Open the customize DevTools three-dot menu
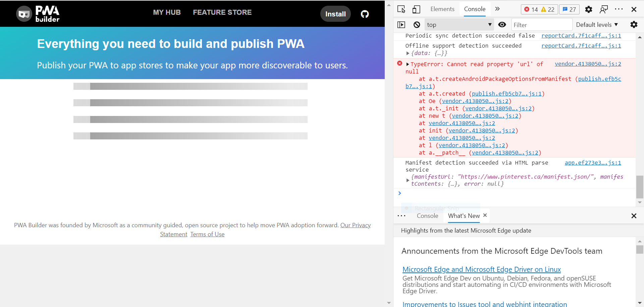The width and height of the screenshot is (644, 307). 619,9
